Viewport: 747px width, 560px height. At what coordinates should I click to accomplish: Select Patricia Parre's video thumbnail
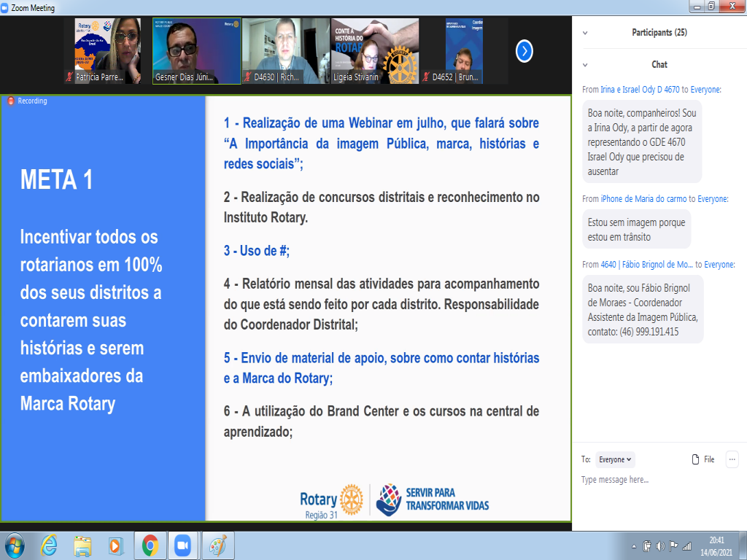coord(108,51)
